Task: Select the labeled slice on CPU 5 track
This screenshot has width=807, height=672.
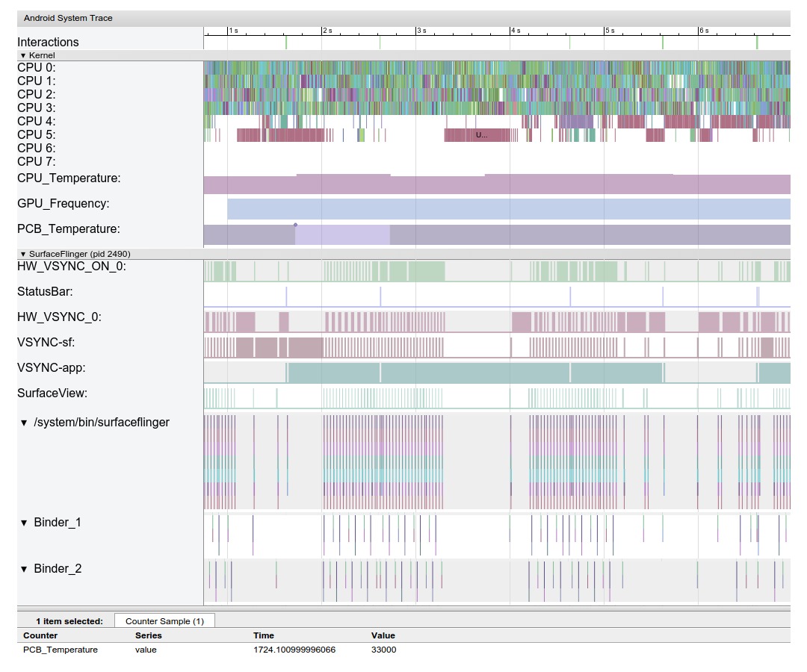Action: click(x=481, y=135)
